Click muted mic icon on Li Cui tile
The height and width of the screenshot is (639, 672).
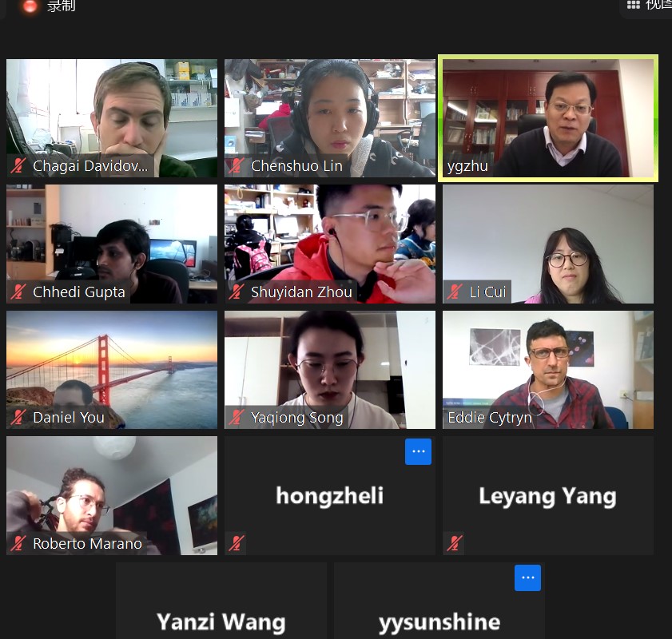point(455,292)
